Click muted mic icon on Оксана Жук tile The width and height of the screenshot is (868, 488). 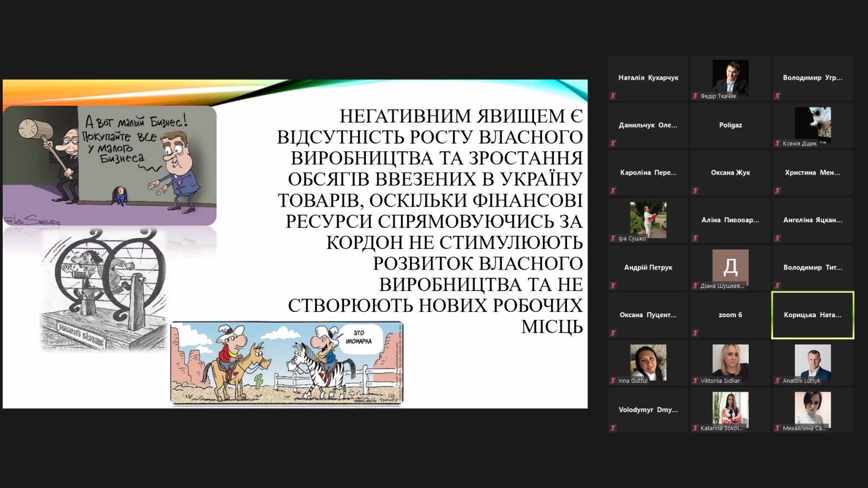pyautogui.click(x=695, y=191)
